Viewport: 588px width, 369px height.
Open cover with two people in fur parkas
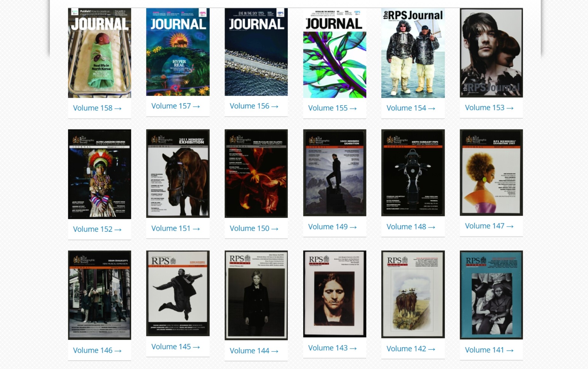(x=413, y=53)
